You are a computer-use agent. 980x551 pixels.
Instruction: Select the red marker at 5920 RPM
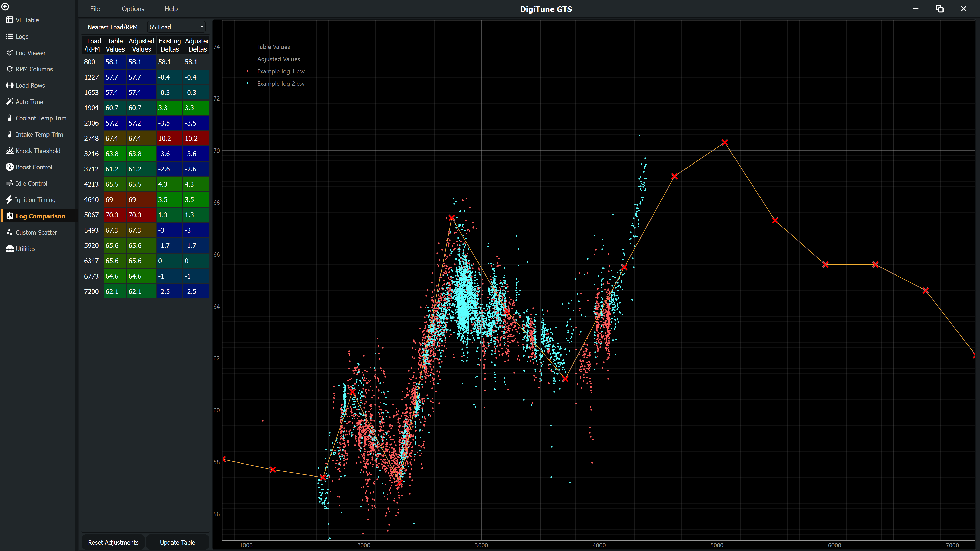click(825, 264)
